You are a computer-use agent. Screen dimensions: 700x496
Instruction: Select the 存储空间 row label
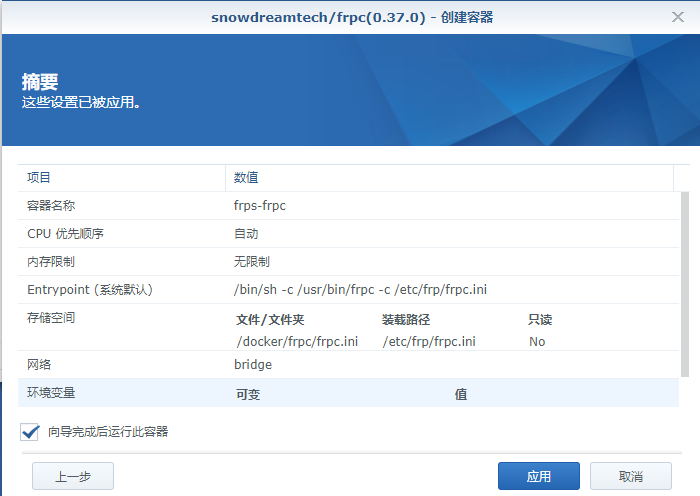(x=51, y=318)
